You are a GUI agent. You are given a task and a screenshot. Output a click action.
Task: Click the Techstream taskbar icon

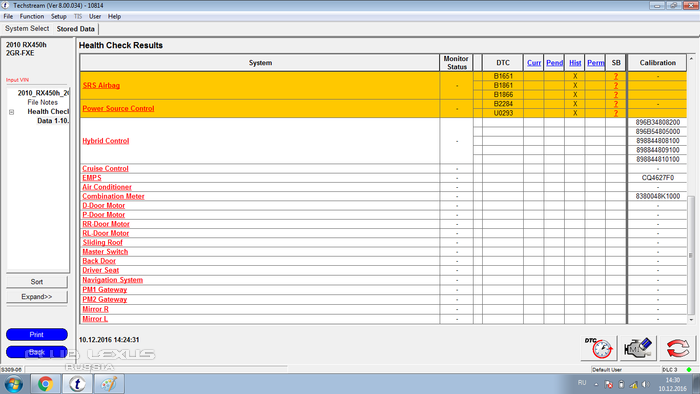(x=77, y=384)
